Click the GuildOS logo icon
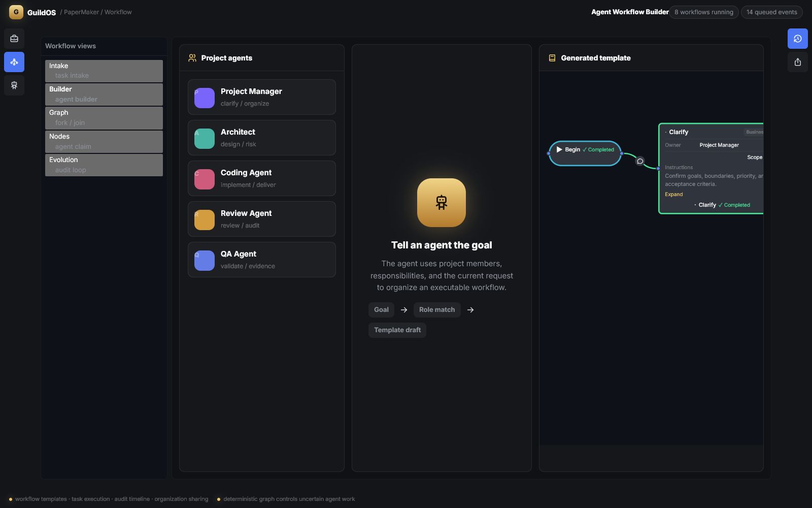This screenshot has width=812, height=508. [16, 12]
